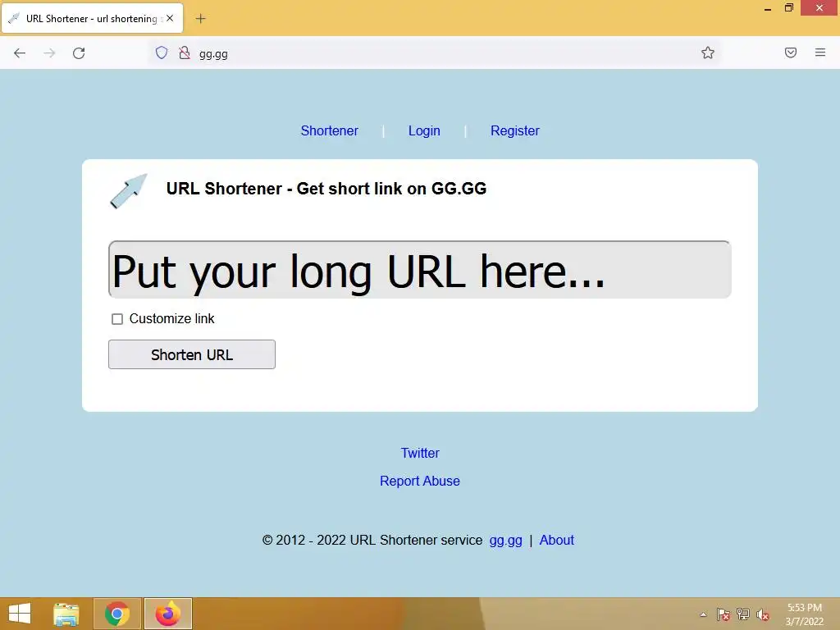Open the Login page link

tap(424, 130)
